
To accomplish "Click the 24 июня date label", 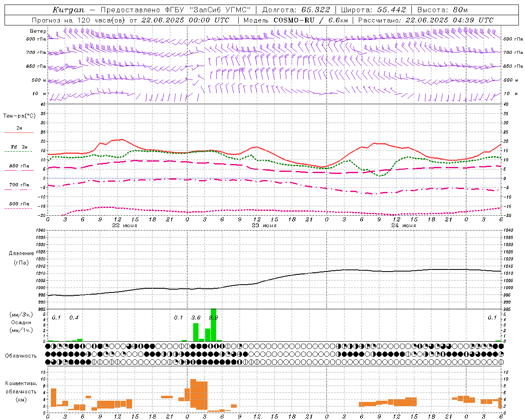I will 404,226.
